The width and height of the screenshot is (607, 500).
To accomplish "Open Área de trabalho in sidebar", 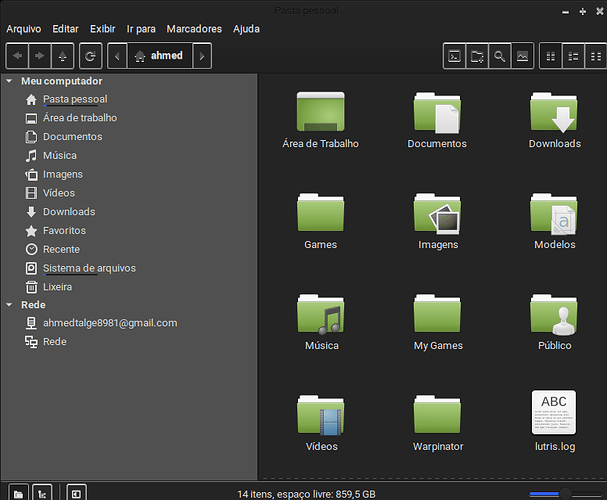I will [x=80, y=118].
